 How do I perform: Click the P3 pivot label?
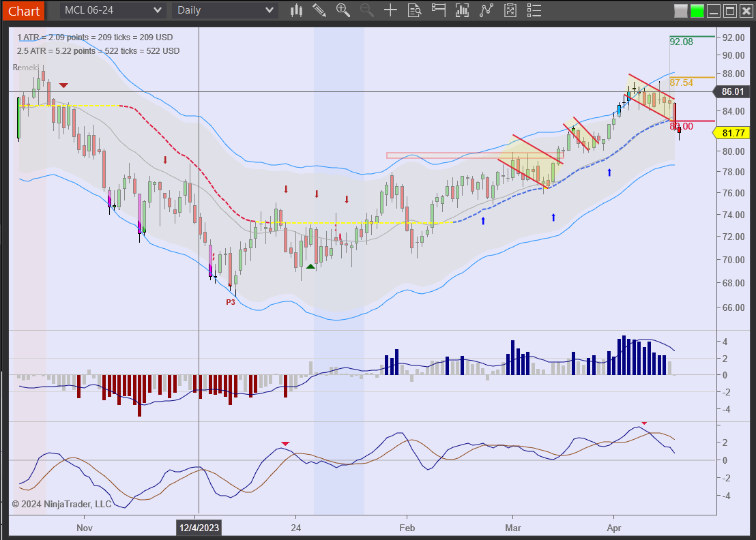pos(231,302)
